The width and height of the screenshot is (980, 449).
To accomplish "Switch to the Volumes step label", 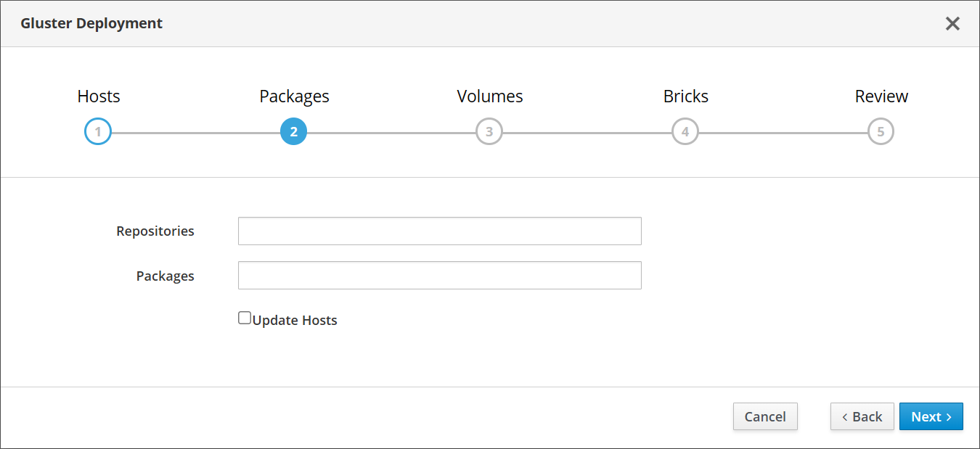I will point(490,96).
